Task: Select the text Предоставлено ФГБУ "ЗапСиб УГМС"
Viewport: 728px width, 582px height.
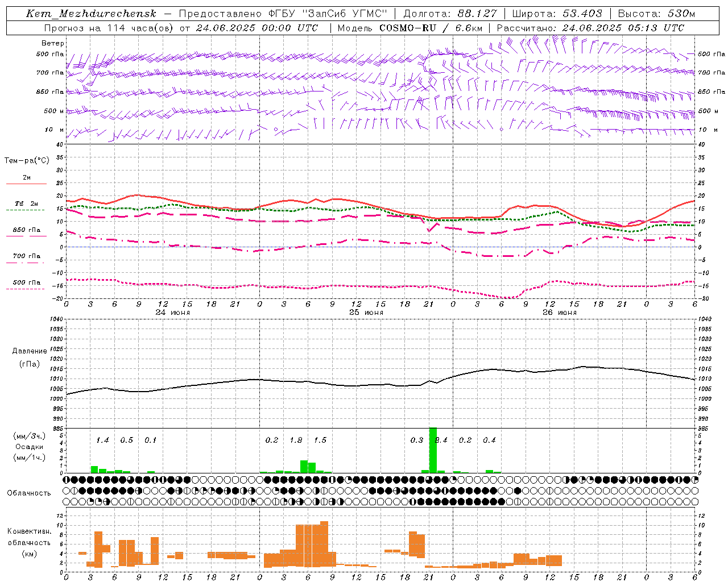Action: tap(283, 14)
